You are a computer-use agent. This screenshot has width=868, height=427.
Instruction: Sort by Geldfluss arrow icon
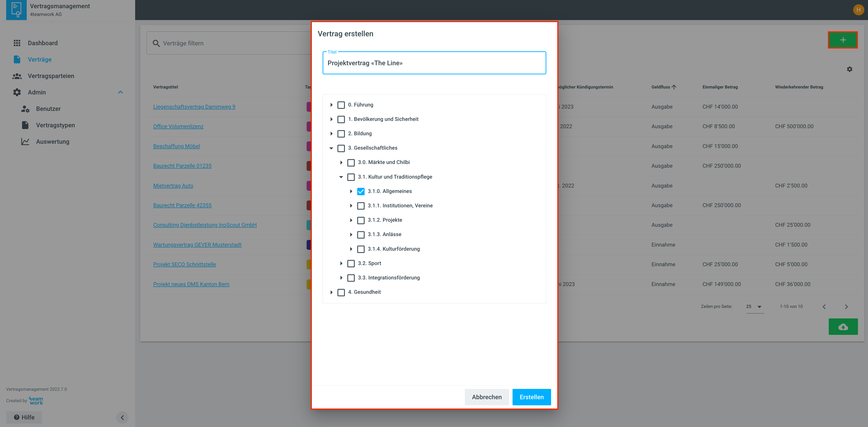(673, 87)
